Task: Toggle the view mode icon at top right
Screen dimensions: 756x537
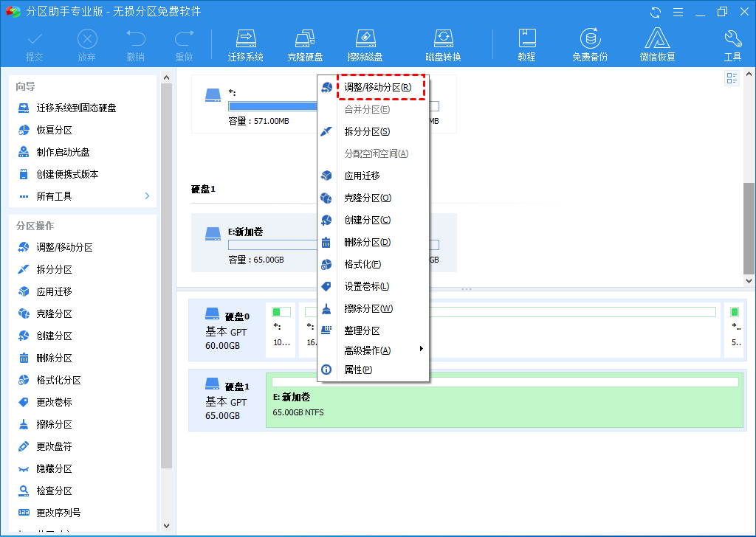Action: 732,78
